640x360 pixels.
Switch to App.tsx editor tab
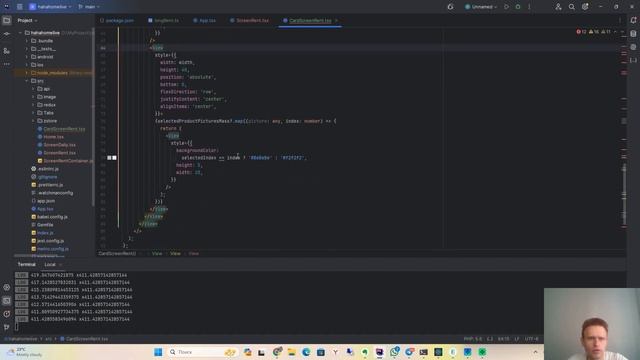(205, 20)
